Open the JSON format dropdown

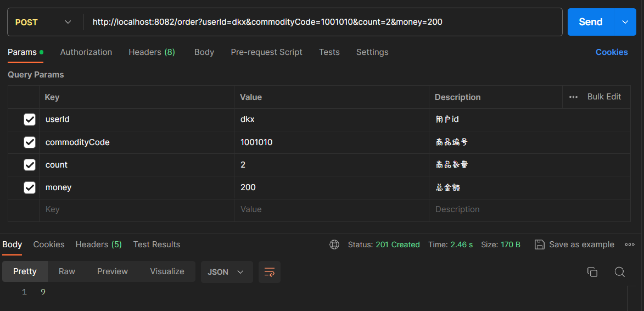click(227, 271)
